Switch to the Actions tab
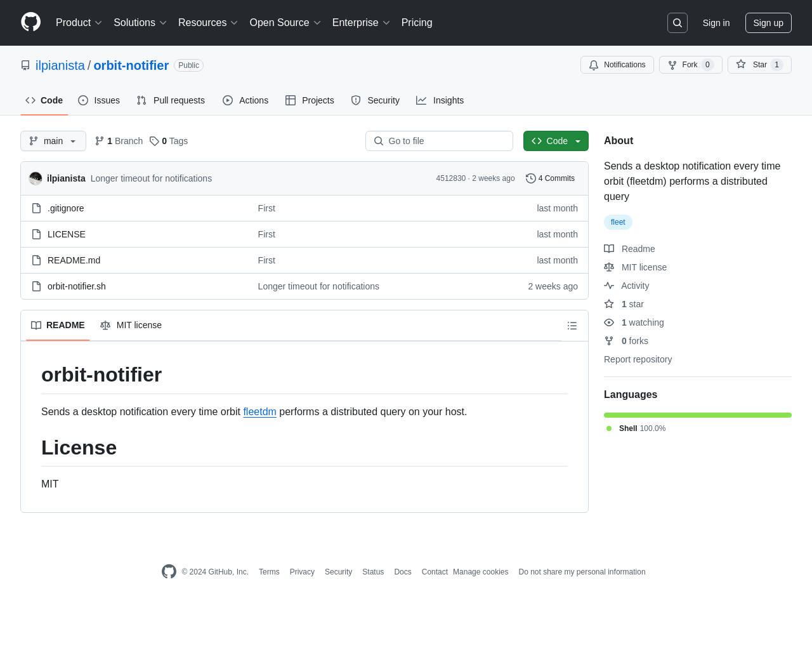 246,100
